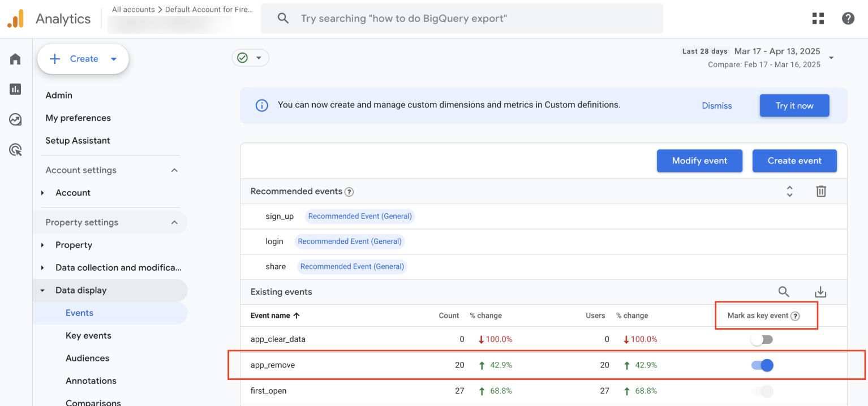Click the Create event button

pyautogui.click(x=794, y=161)
